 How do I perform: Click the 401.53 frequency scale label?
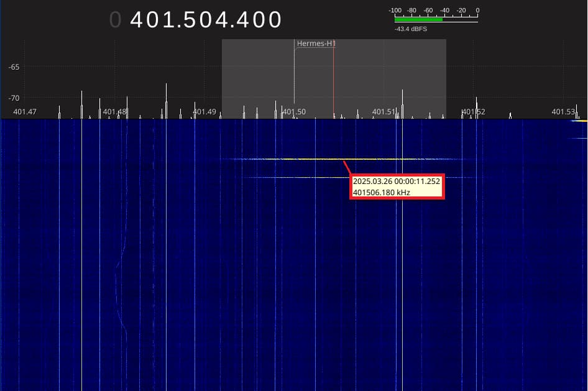(x=563, y=112)
